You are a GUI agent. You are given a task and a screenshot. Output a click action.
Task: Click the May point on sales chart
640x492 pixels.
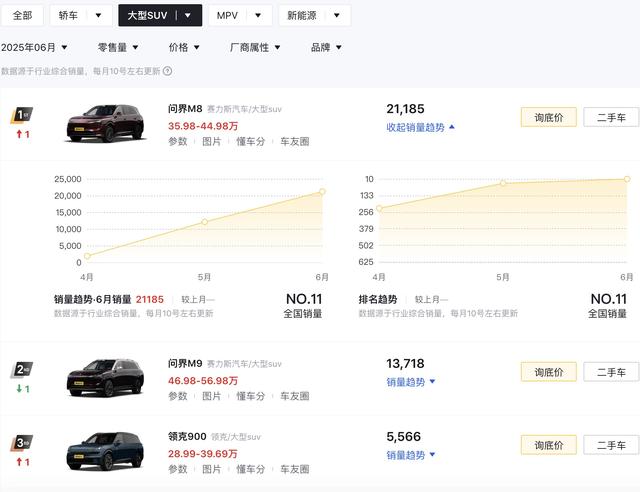[x=204, y=222]
